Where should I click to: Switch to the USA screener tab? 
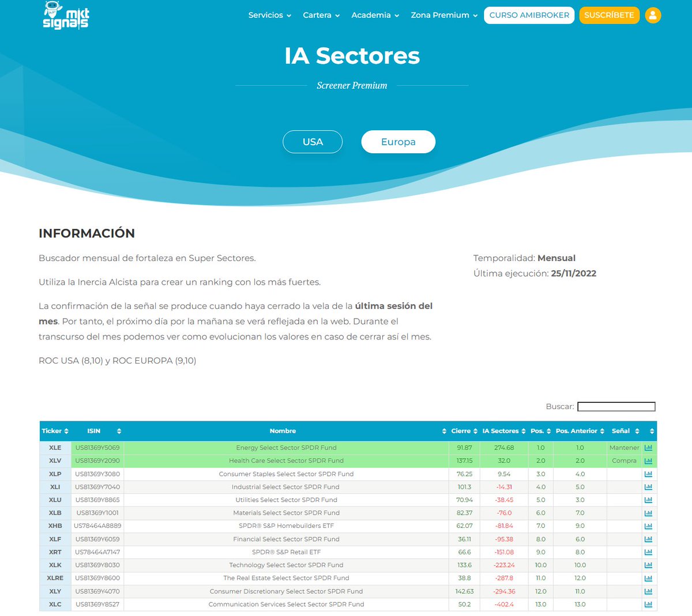(313, 142)
